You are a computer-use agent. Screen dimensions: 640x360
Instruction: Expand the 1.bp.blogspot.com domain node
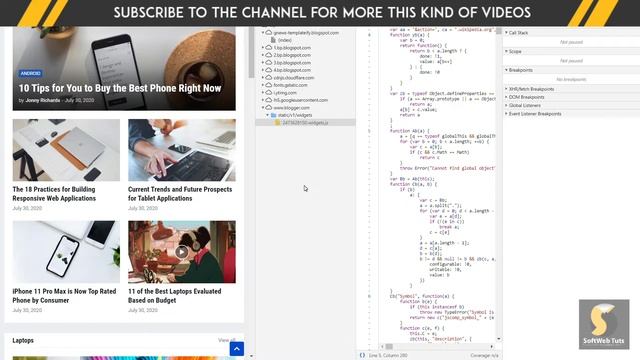[x=263, y=48]
